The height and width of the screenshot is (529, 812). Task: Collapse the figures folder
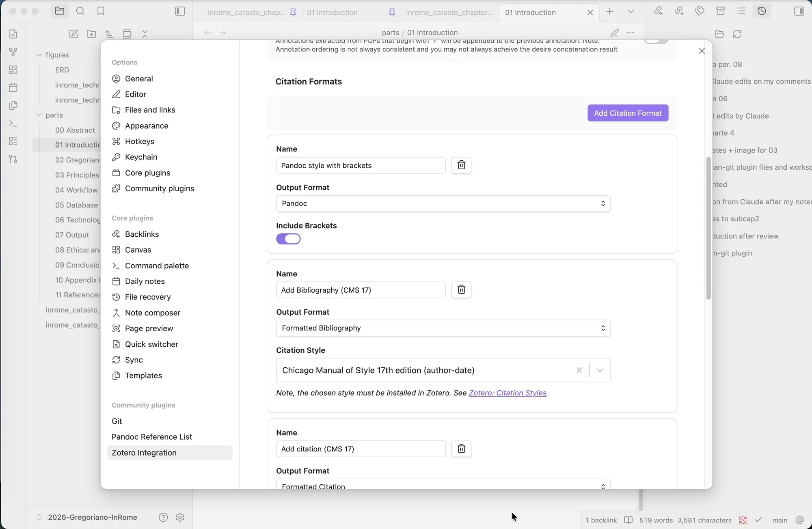point(39,55)
